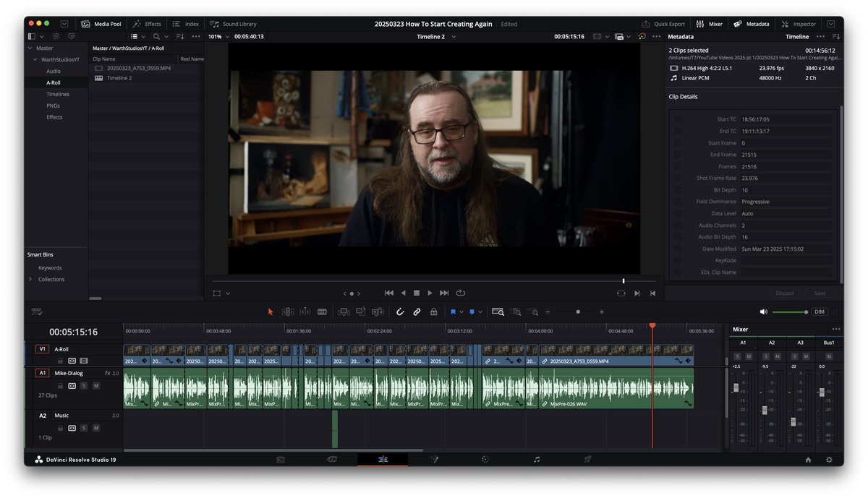This screenshot has width=868, height=498.
Task: Disable the A-Roll video track
Action: point(84,361)
